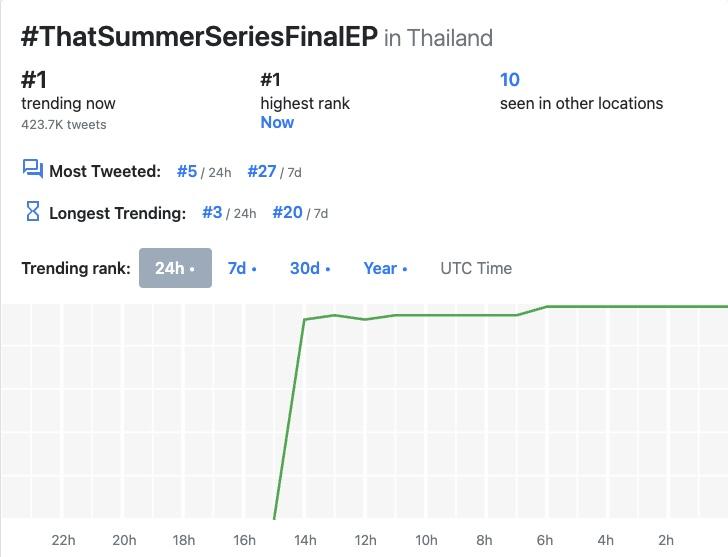Show the Year trending rank view
This screenshot has height=557, width=728.
pos(385,268)
